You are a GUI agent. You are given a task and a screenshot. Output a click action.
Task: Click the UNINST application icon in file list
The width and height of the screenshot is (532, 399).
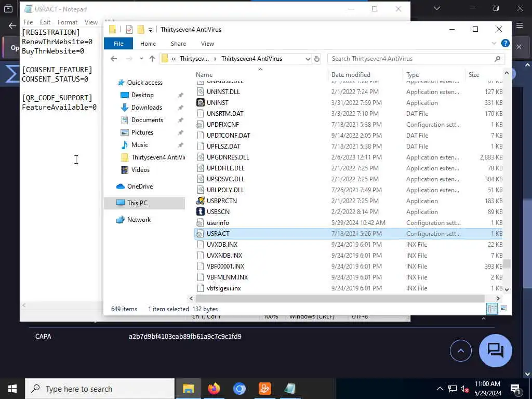(200, 102)
